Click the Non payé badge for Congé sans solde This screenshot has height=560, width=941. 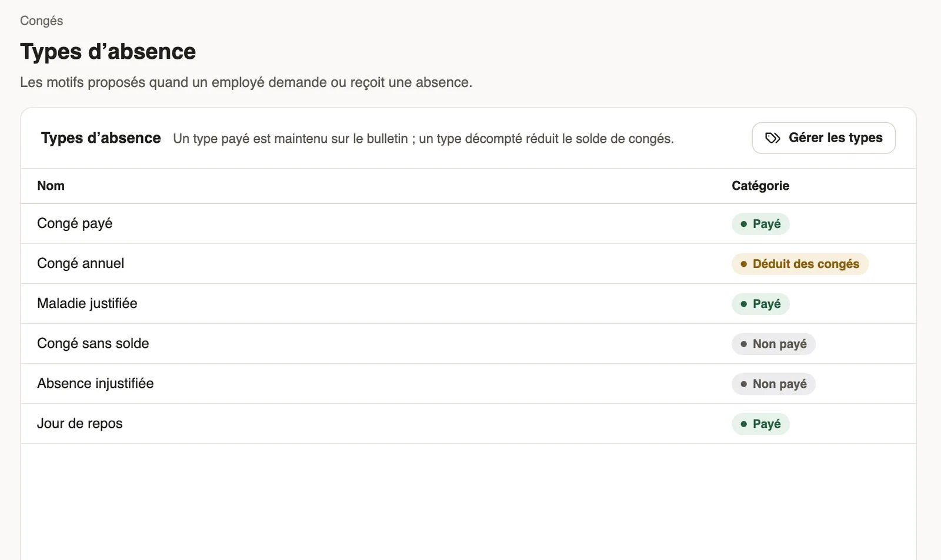(x=773, y=344)
